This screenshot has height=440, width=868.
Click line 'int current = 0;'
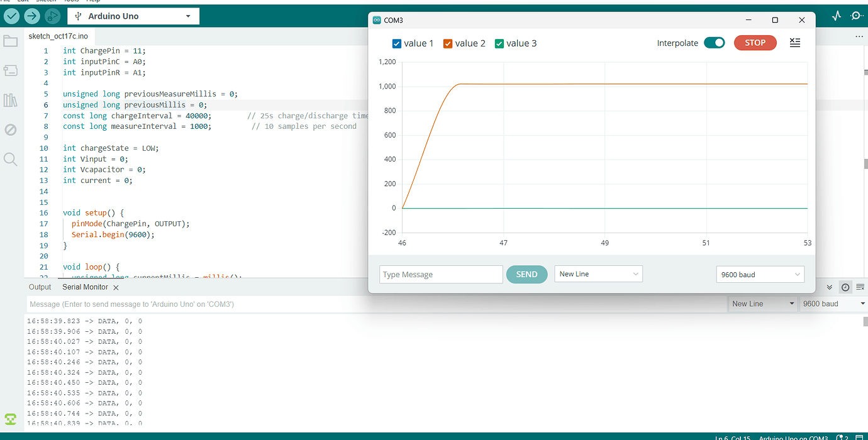[97, 180]
